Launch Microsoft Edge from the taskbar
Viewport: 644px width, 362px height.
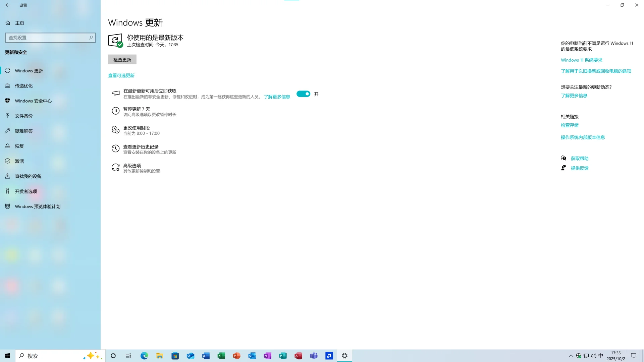pyautogui.click(x=144, y=356)
